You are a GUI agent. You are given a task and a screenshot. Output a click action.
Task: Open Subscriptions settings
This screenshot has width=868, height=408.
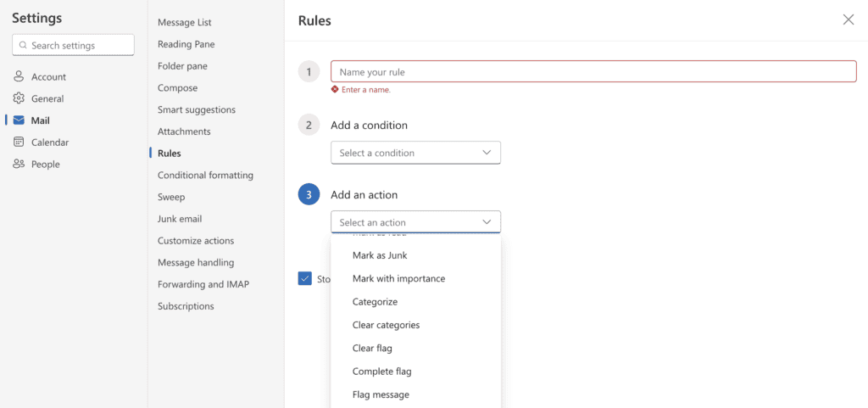(x=186, y=306)
